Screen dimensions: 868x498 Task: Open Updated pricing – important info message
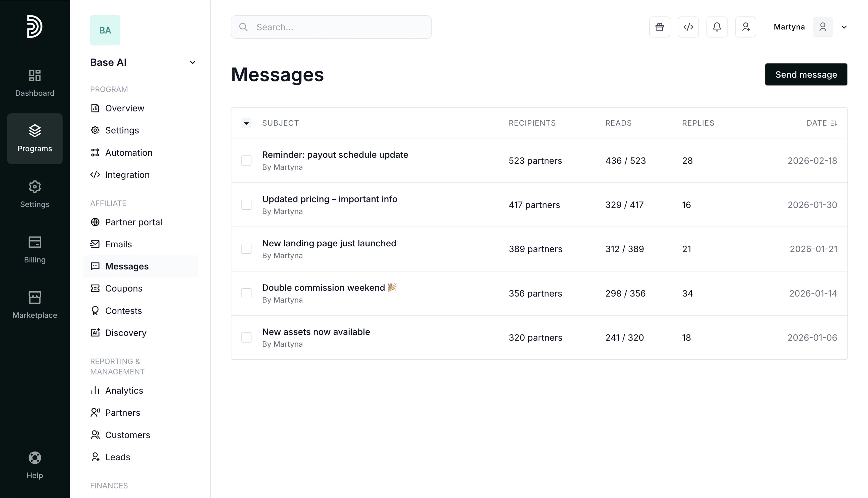click(x=329, y=199)
